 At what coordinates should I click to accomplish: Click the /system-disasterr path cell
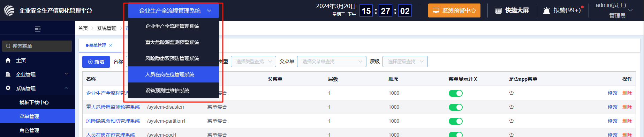pyautogui.click(x=166, y=107)
